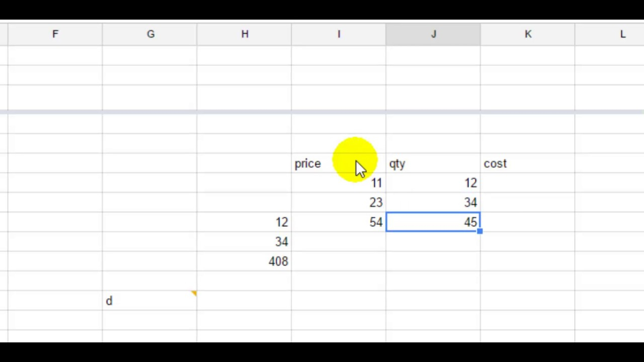Click the highlighted column J header

[x=433, y=34]
